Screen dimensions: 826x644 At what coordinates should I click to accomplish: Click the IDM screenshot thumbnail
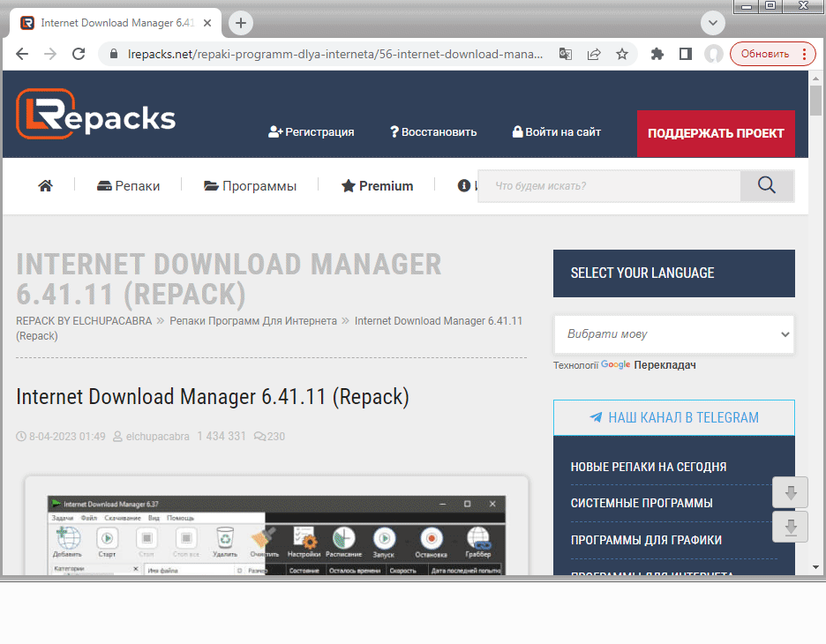(276, 535)
